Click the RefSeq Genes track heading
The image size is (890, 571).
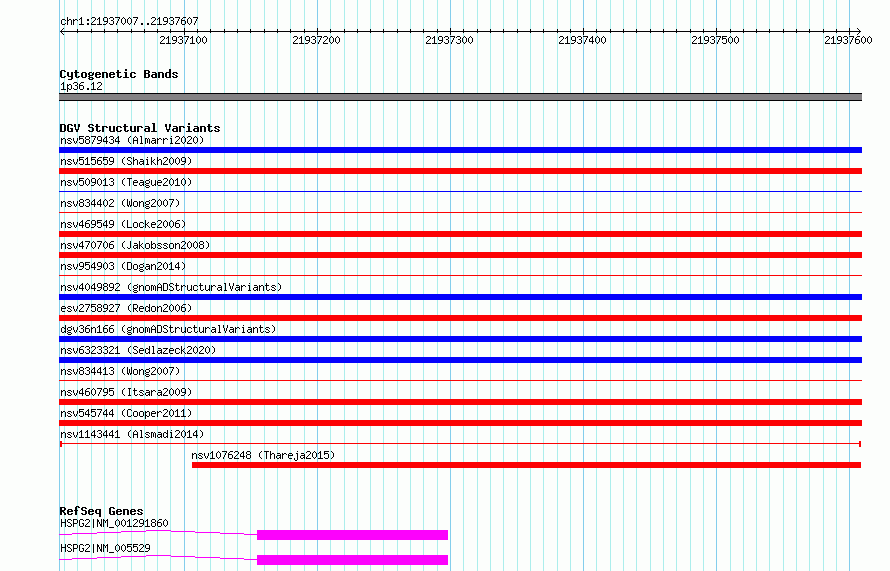click(x=101, y=511)
